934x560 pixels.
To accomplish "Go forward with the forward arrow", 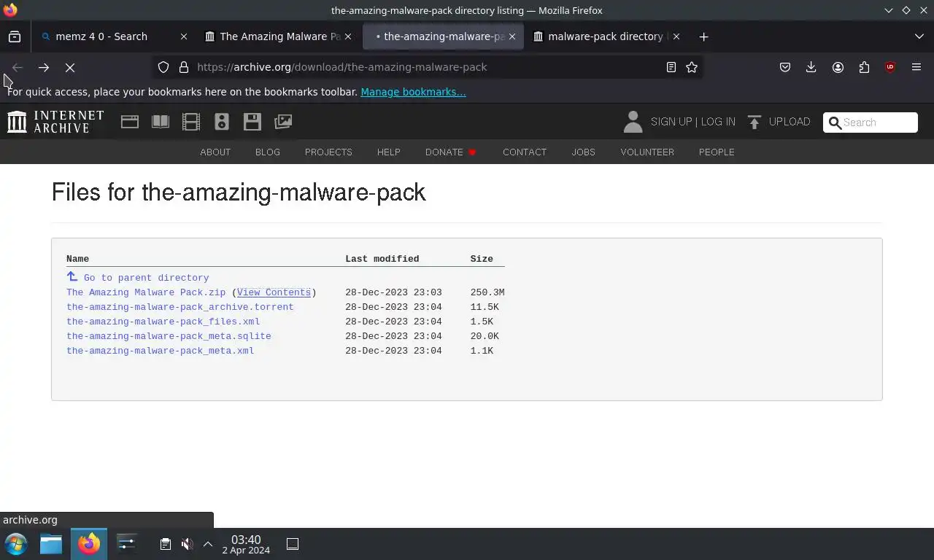I will [x=44, y=67].
